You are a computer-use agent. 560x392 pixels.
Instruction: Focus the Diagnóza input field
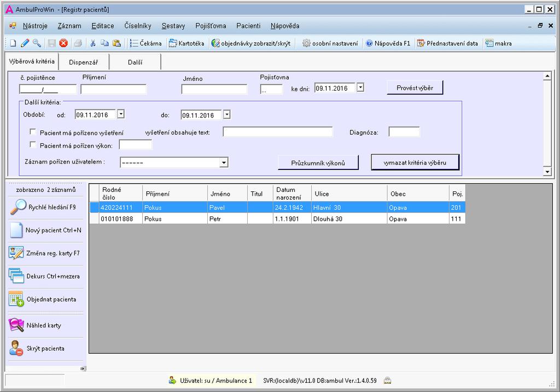pyautogui.click(x=404, y=132)
